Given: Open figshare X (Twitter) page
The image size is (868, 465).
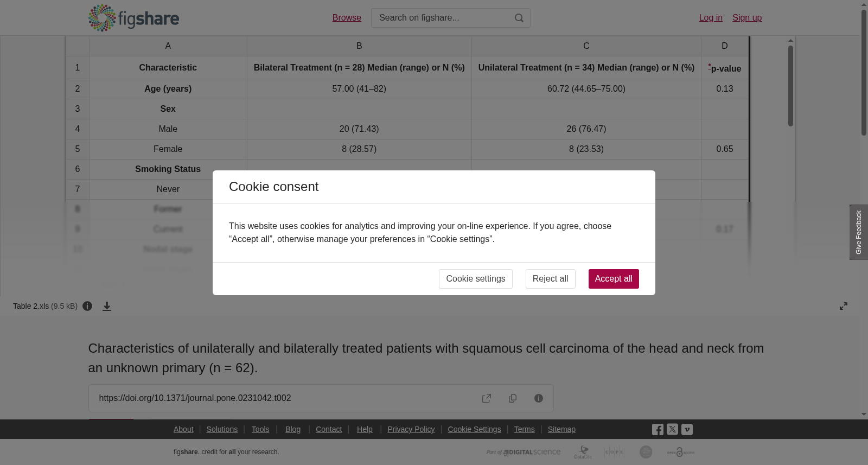Looking at the screenshot, I should tap(672, 429).
